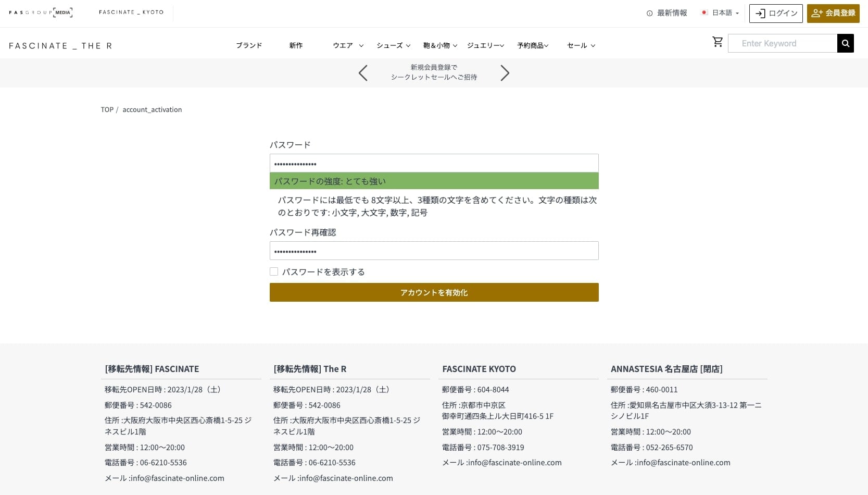Screen dimensions: 868x495
Task: Show next announcement with right arrow
Action: (505, 73)
